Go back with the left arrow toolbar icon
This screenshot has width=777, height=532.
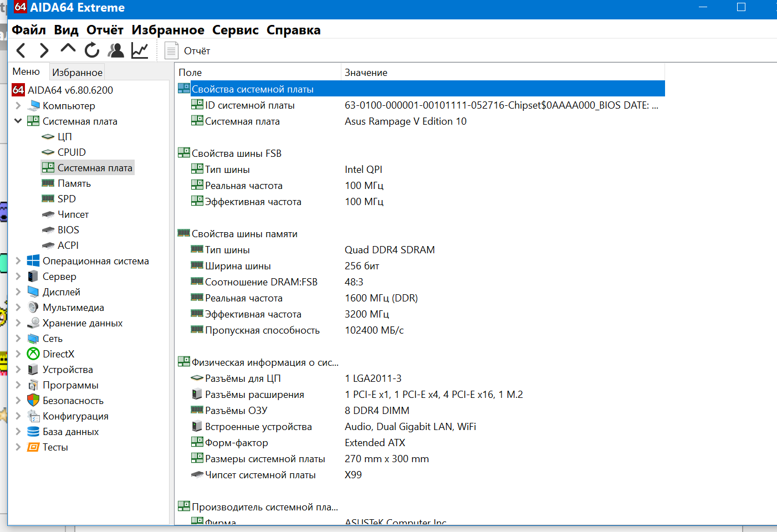click(21, 50)
